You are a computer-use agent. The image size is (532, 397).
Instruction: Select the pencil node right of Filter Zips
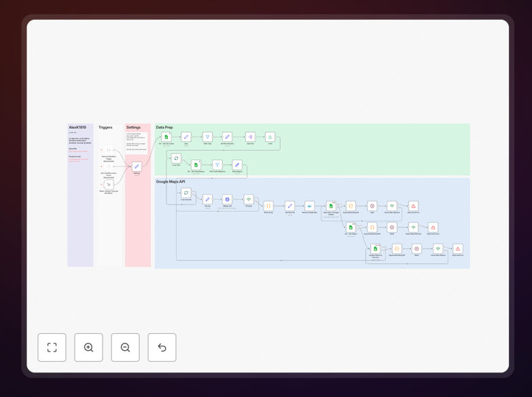[x=228, y=137]
